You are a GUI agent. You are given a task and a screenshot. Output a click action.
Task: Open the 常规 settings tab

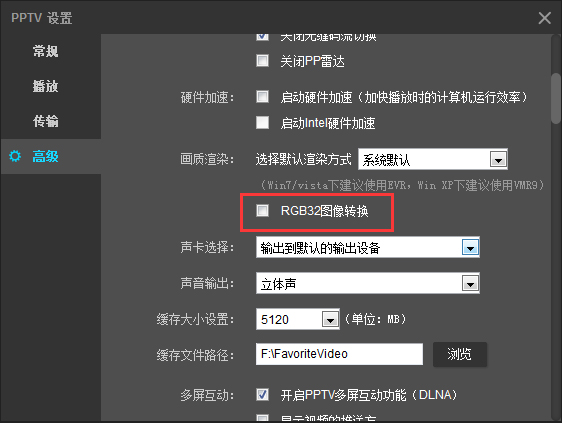click(x=46, y=51)
